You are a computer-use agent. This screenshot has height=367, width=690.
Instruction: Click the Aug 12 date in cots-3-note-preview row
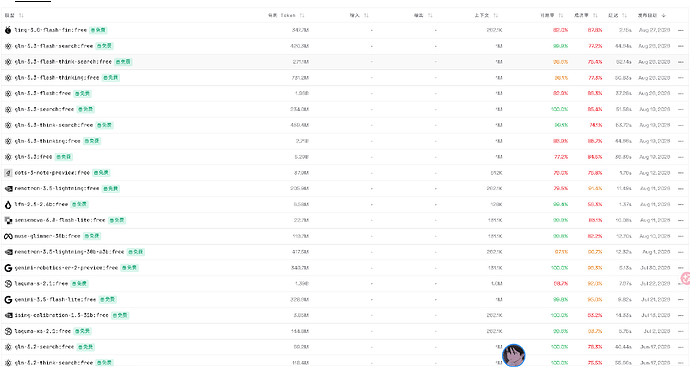click(x=654, y=173)
